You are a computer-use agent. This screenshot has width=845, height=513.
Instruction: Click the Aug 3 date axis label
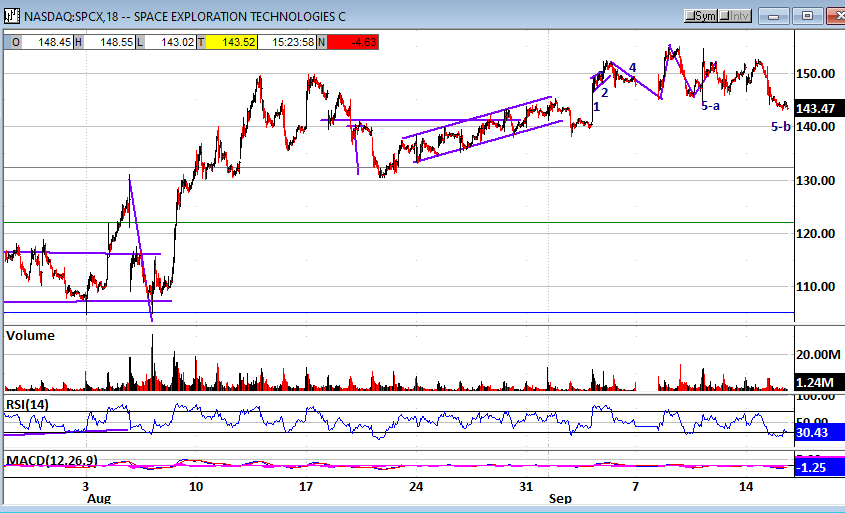pos(86,487)
